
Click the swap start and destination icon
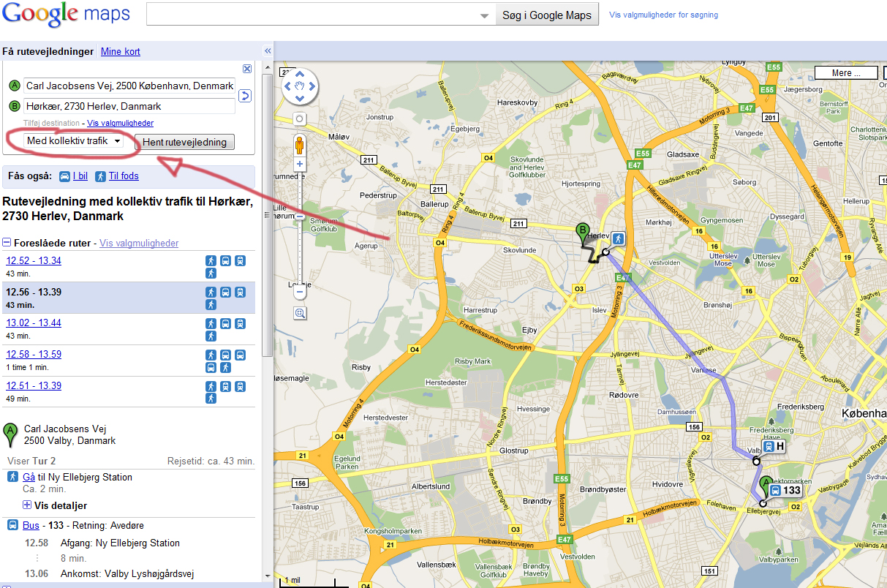pyautogui.click(x=246, y=96)
